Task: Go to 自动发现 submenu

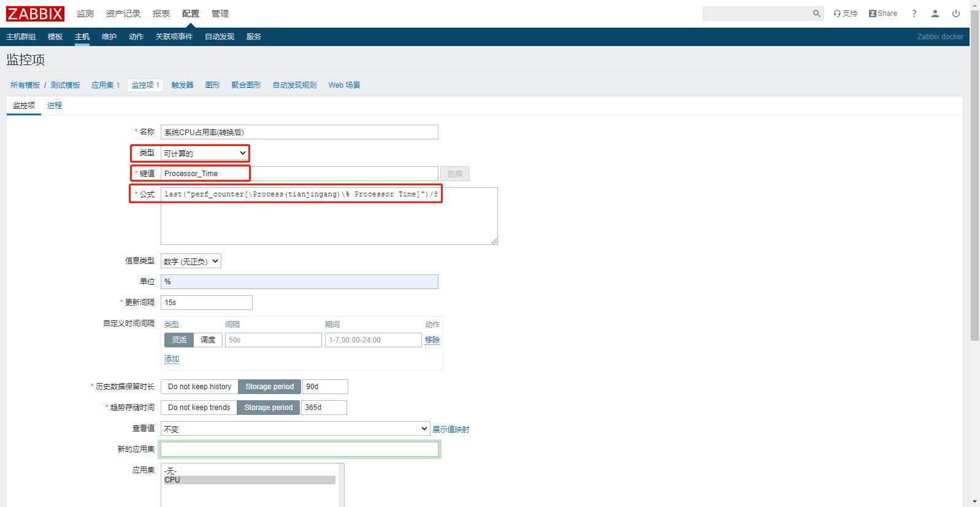Action: click(220, 37)
